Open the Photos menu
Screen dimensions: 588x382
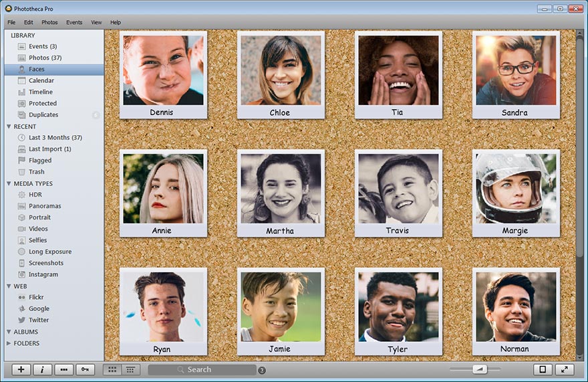click(49, 22)
